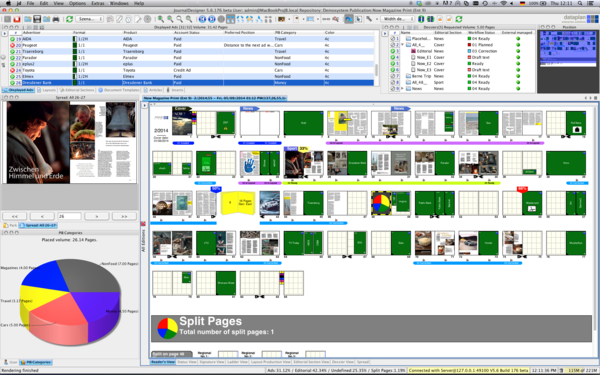The width and height of the screenshot is (600, 375).
Task: Click the blue slice of PB-Categories pie chart
Action: 45,276
